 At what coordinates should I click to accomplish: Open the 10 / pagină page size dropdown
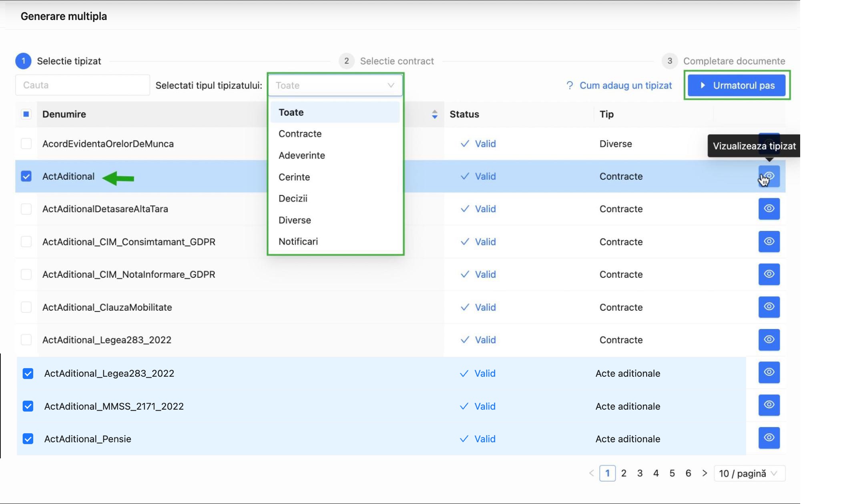749,474
